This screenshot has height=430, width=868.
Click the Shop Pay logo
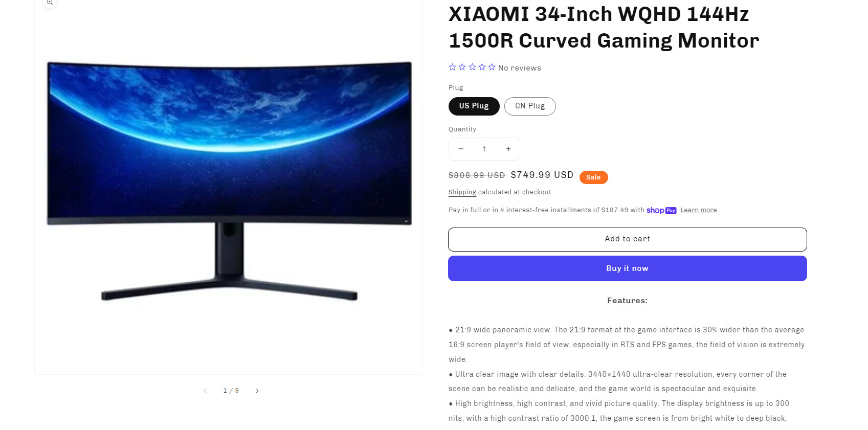click(661, 210)
